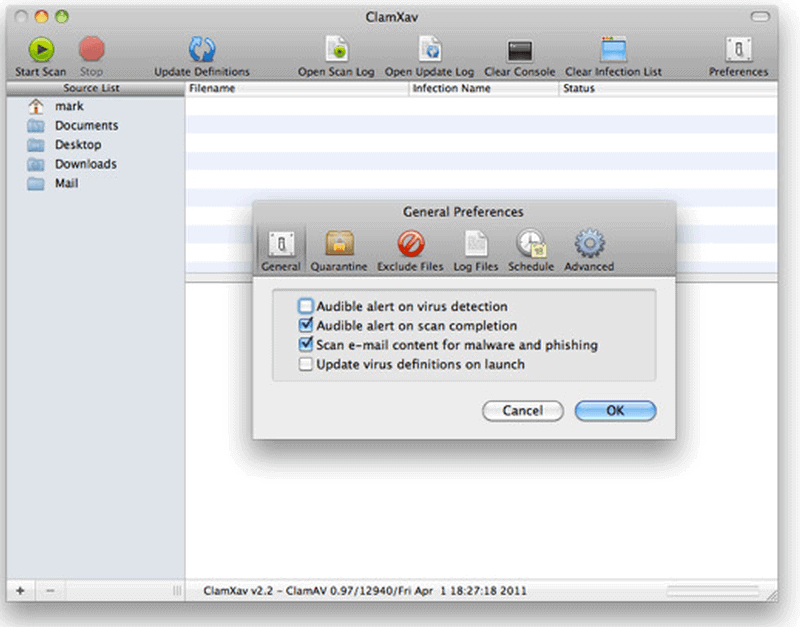
Task: Update virus definitions via toolbar icon
Action: click(202, 50)
